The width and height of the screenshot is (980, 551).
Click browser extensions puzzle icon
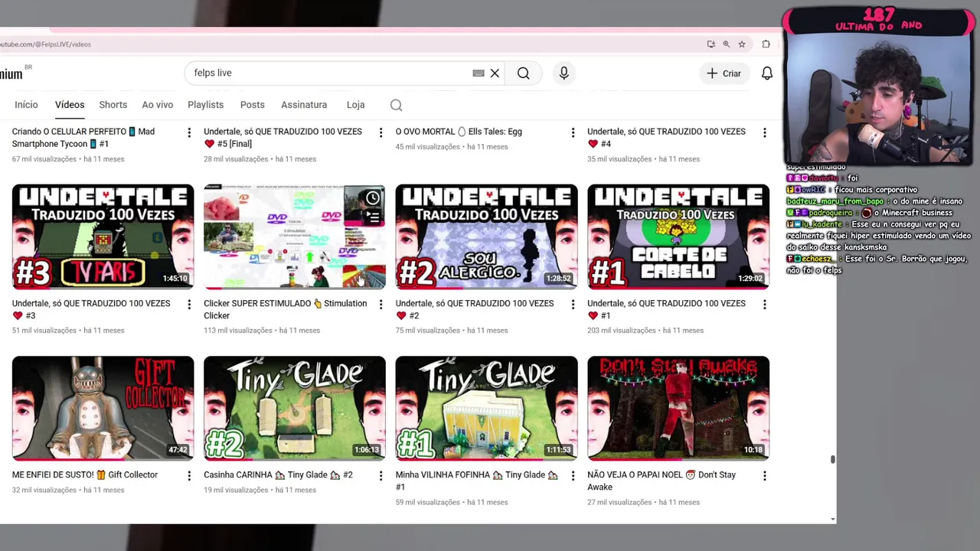coord(766,44)
